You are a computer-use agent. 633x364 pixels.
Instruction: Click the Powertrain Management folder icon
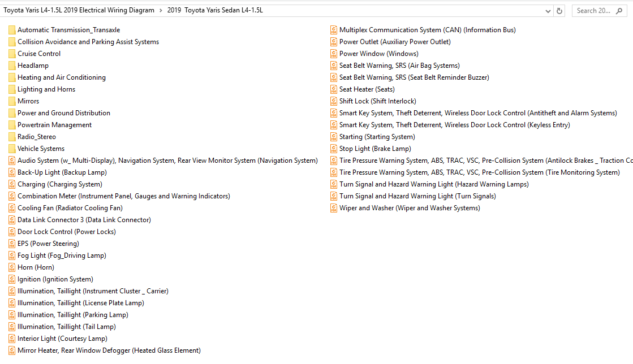[12, 125]
